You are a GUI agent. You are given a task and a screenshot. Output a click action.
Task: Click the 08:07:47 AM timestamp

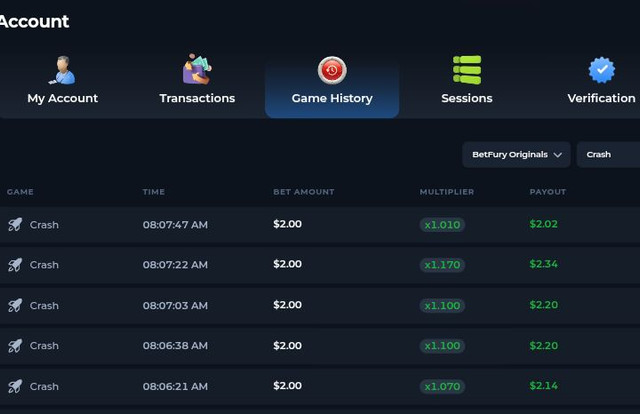coord(175,225)
